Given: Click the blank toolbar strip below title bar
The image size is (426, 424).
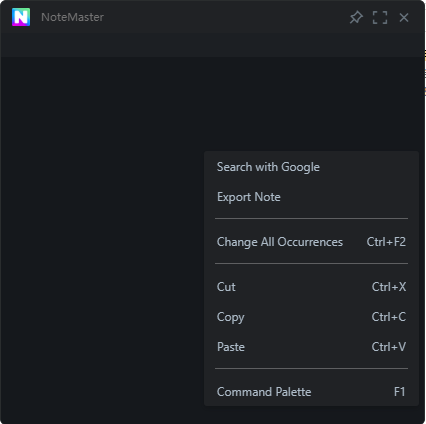Looking at the screenshot, I should coord(213,45).
